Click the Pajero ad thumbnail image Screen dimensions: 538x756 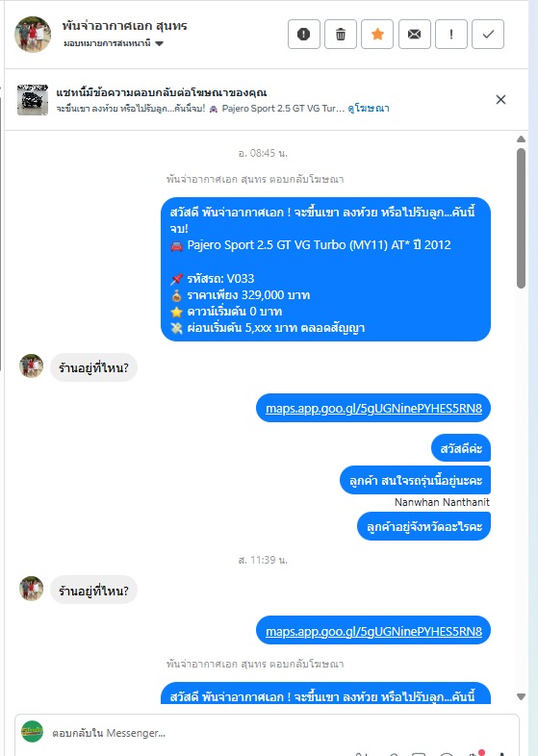(x=33, y=100)
